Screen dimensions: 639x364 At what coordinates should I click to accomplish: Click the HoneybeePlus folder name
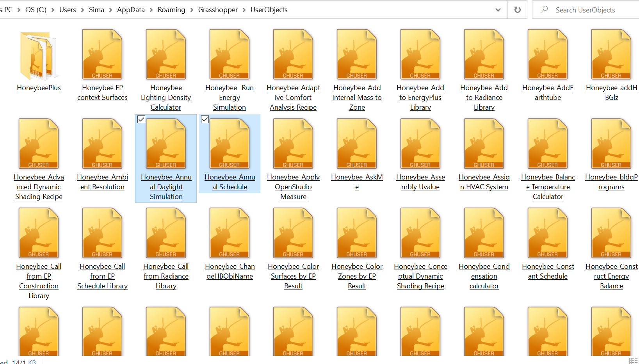39,88
